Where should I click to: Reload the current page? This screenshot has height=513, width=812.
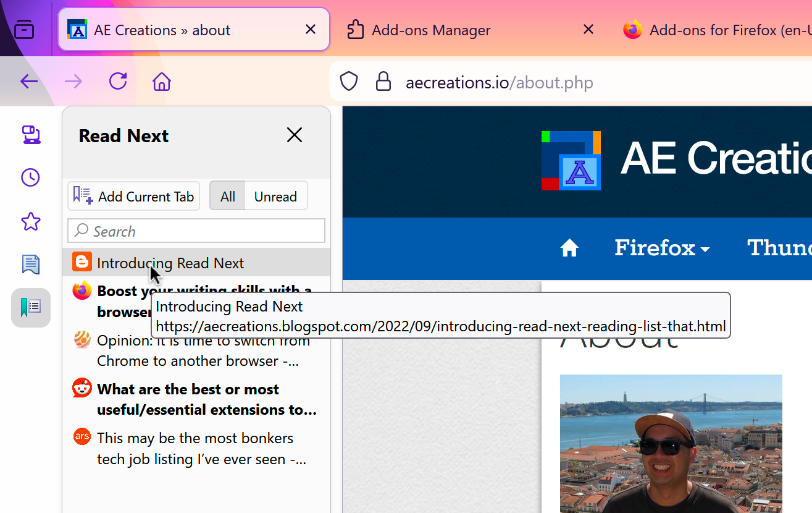point(117,81)
